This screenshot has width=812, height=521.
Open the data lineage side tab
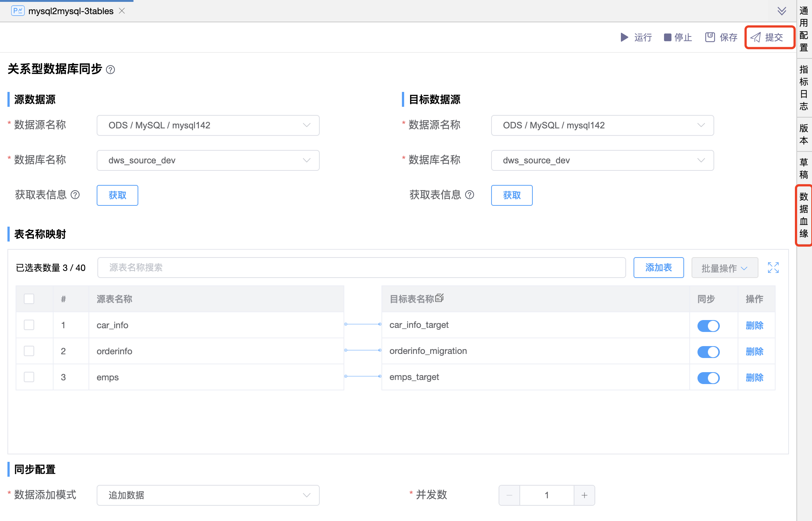[804, 215]
